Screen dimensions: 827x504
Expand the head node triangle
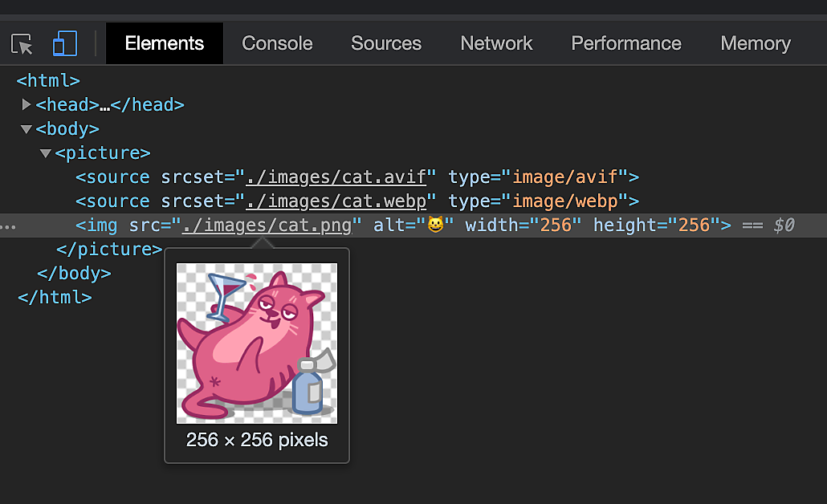coord(26,104)
